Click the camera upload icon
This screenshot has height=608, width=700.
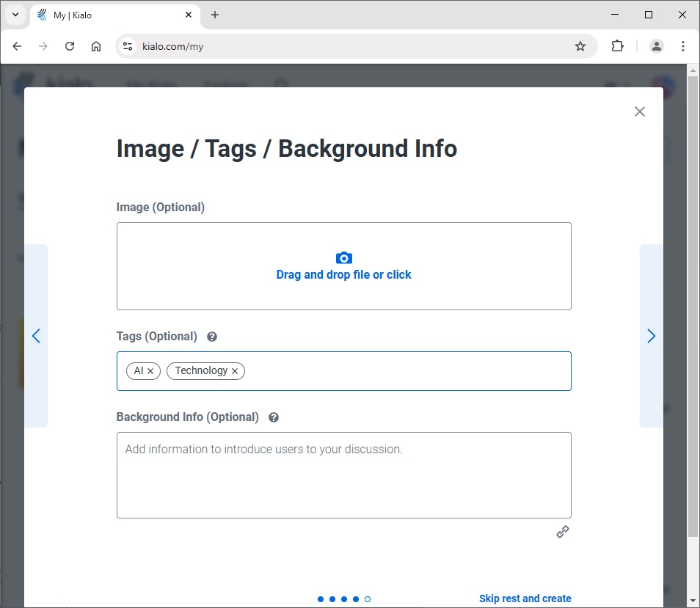[x=343, y=258]
